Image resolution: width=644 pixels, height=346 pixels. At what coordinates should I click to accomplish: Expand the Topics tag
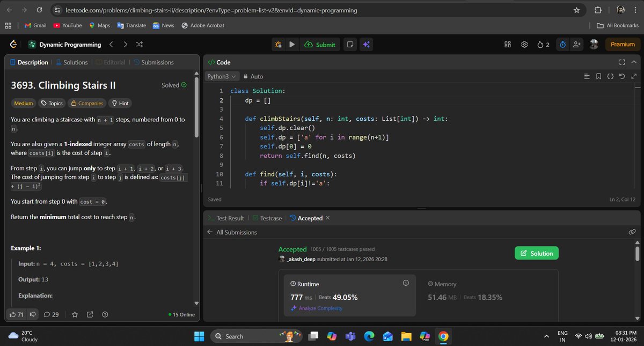point(52,103)
